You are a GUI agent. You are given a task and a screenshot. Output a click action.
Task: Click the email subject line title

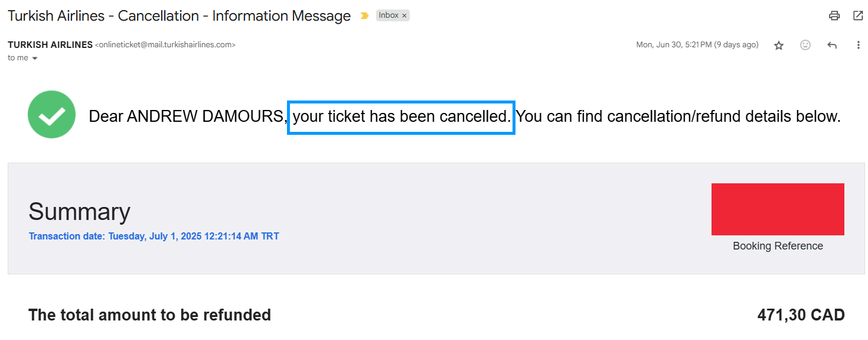coord(180,16)
